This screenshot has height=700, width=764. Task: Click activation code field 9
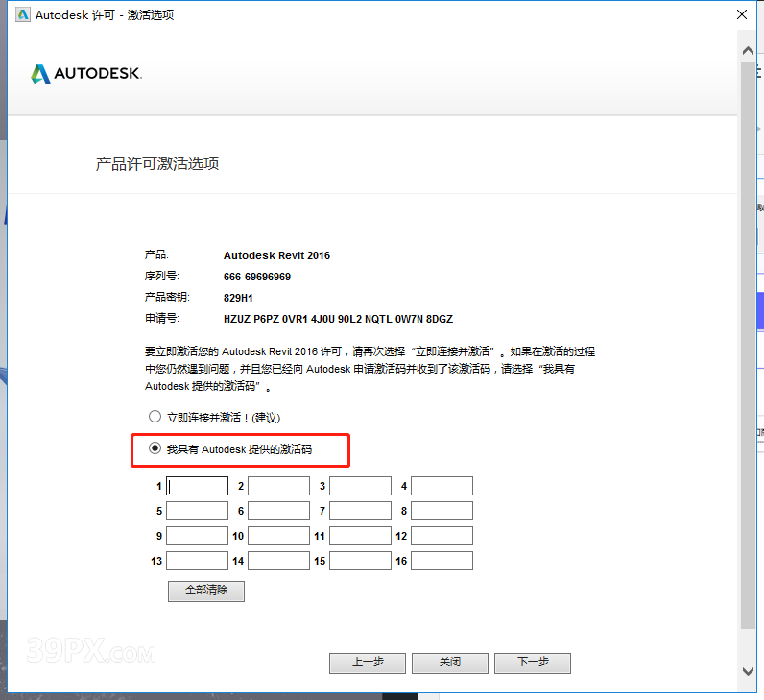pyautogui.click(x=198, y=536)
